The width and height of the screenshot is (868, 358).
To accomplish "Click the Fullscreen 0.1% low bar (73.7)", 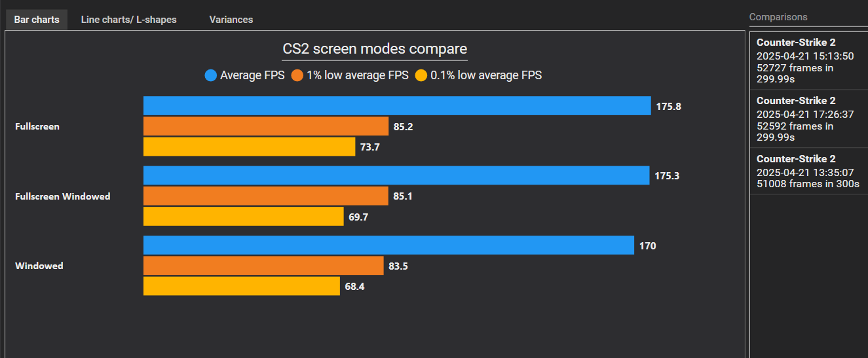I will click(x=249, y=147).
